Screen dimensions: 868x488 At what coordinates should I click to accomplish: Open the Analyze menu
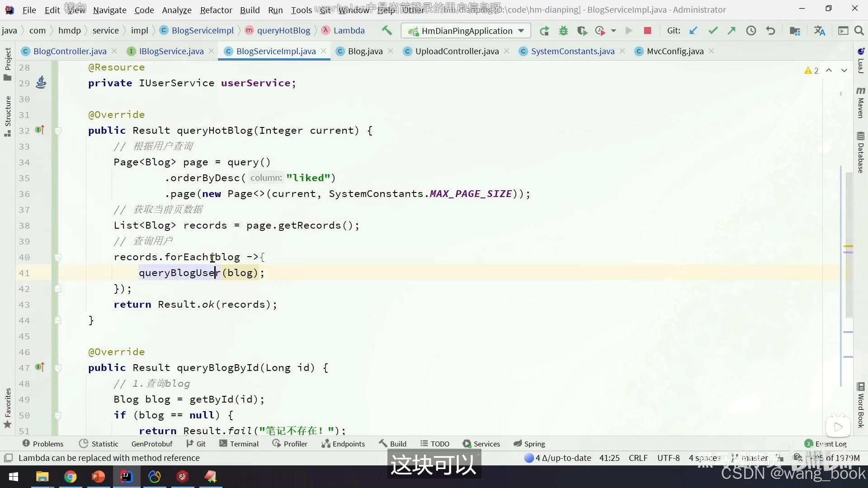[177, 10]
